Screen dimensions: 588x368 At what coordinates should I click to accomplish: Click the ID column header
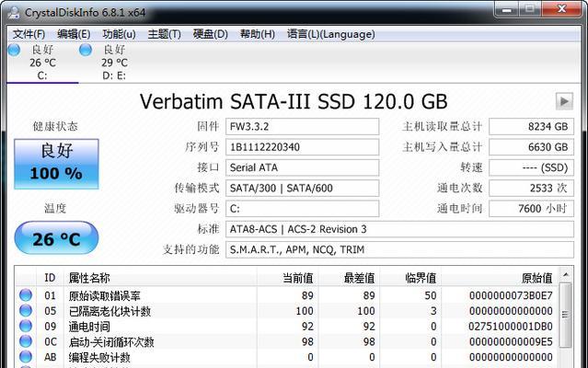pos(50,278)
